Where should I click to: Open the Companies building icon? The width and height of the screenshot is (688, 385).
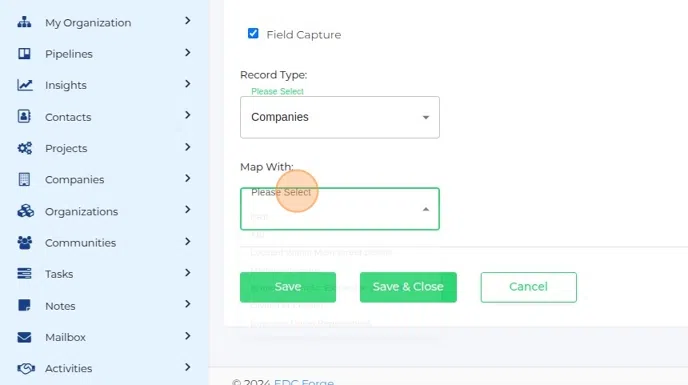click(24, 179)
